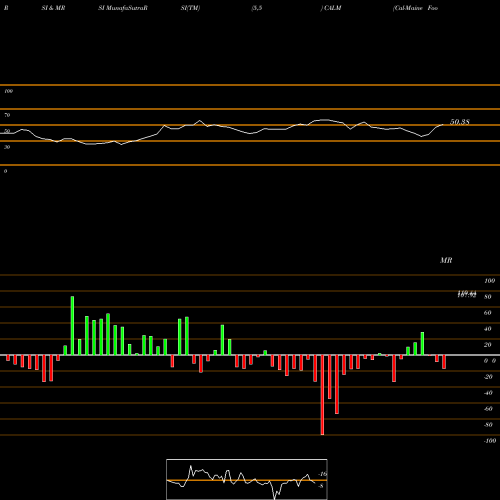This screenshot has width=500, height=500.
Task: Click the RSI axis label 30
Action: click(x=7, y=147)
